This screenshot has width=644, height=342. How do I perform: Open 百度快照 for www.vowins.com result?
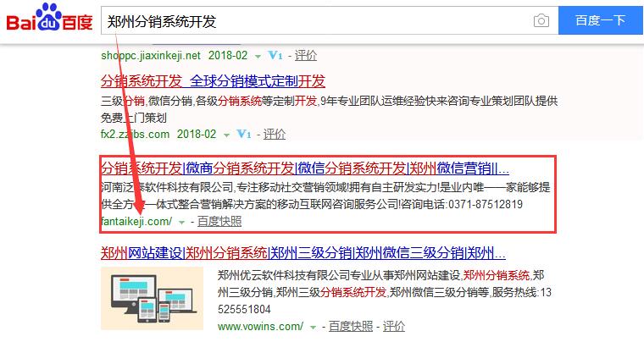pyautogui.click(x=350, y=326)
